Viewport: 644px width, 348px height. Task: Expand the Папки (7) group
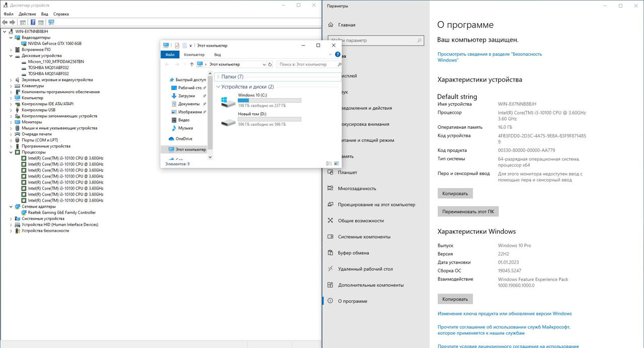(218, 77)
